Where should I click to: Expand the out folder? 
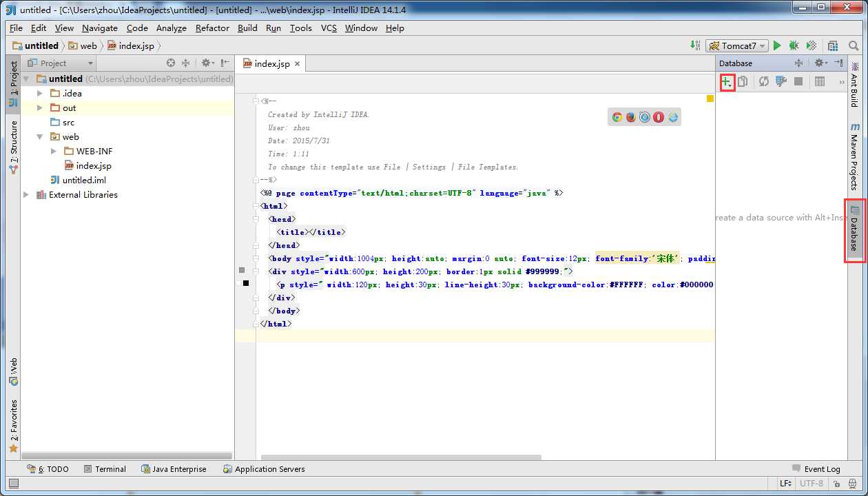40,107
